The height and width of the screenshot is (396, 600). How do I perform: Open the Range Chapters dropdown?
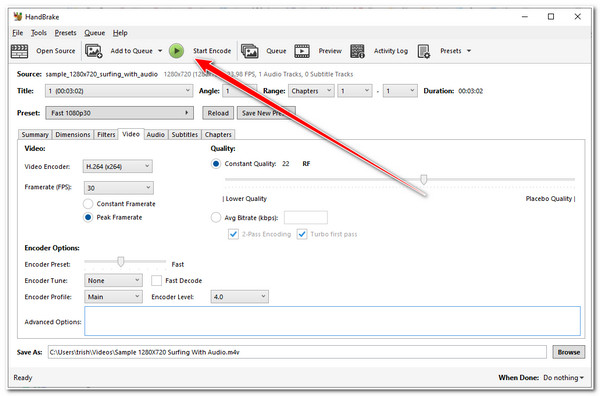311,91
